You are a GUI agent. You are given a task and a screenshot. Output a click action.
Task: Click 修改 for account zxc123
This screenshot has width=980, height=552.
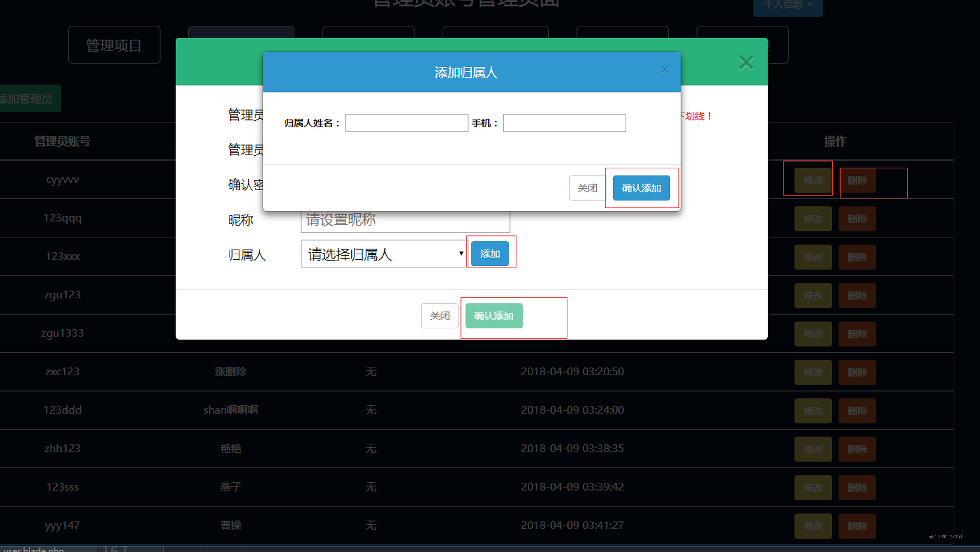tap(813, 373)
